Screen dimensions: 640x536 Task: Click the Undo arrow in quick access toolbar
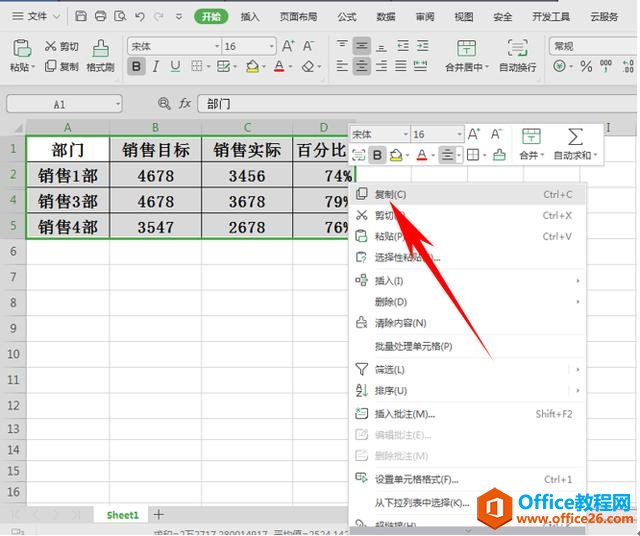click(140, 16)
